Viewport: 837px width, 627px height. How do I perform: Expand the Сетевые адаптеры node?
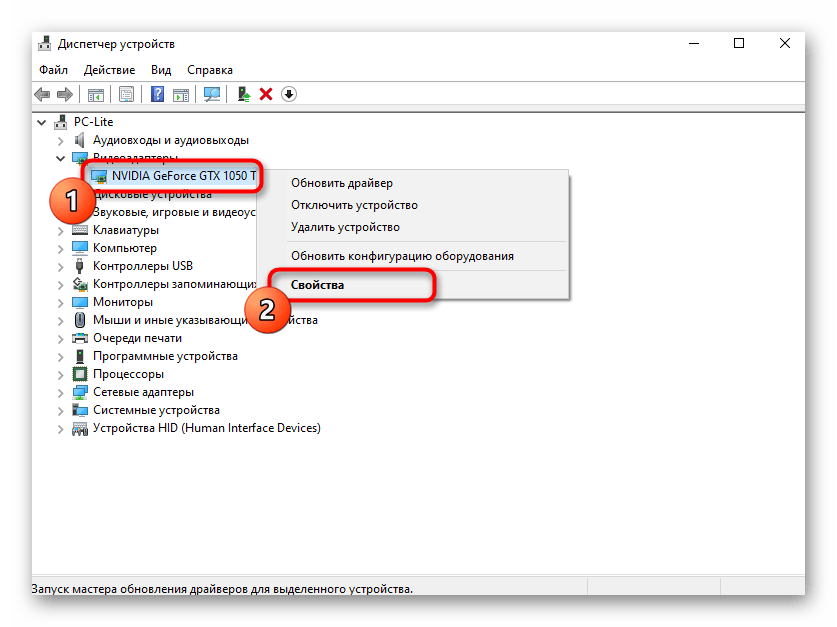point(61,392)
